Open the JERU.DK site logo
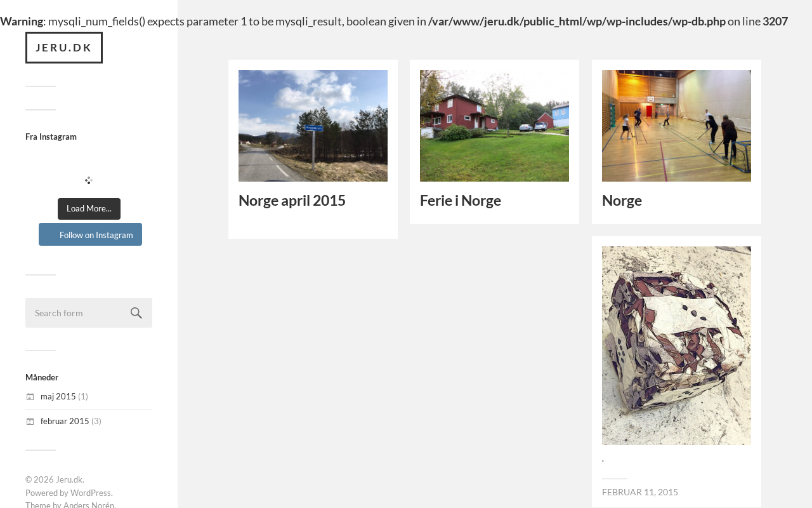This screenshot has height=508, width=812. coord(64,48)
